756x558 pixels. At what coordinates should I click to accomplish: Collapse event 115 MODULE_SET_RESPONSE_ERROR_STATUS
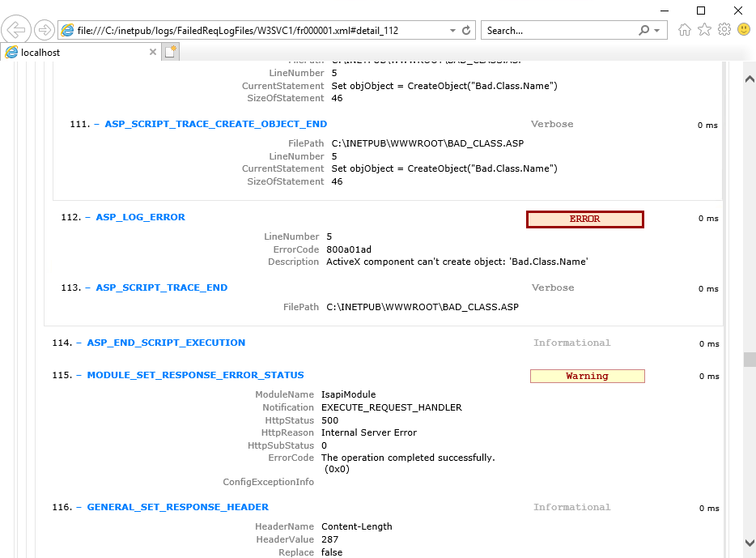point(79,375)
